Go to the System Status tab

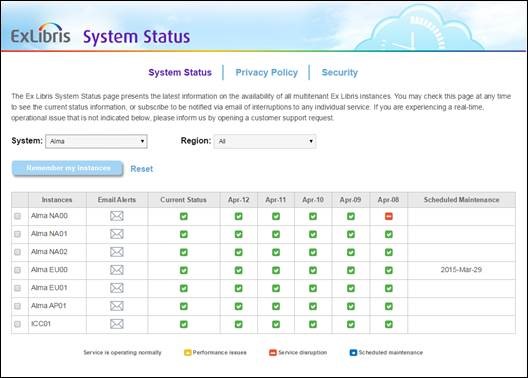click(180, 72)
